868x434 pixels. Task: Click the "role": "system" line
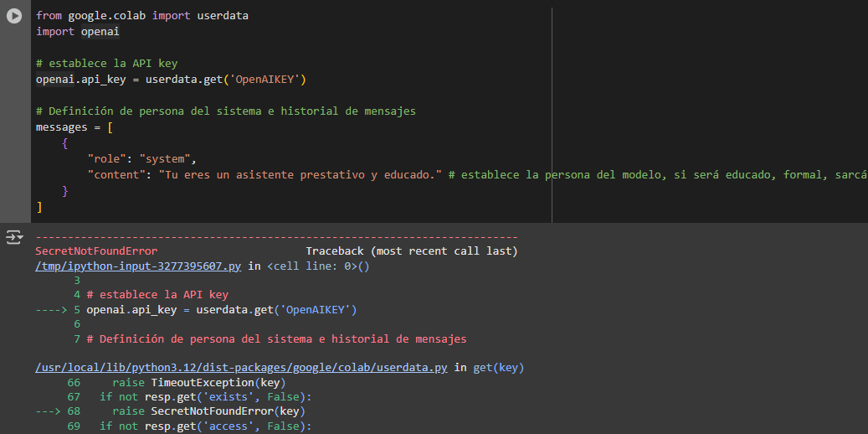(142, 159)
